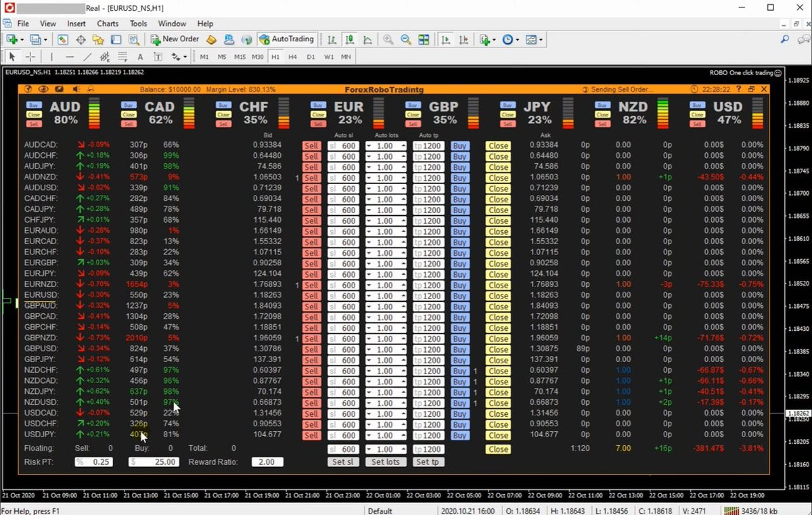Click the help question mark in ForexRoboTrading panel
This screenshot has width=812, height=515.
click(738, 89)
